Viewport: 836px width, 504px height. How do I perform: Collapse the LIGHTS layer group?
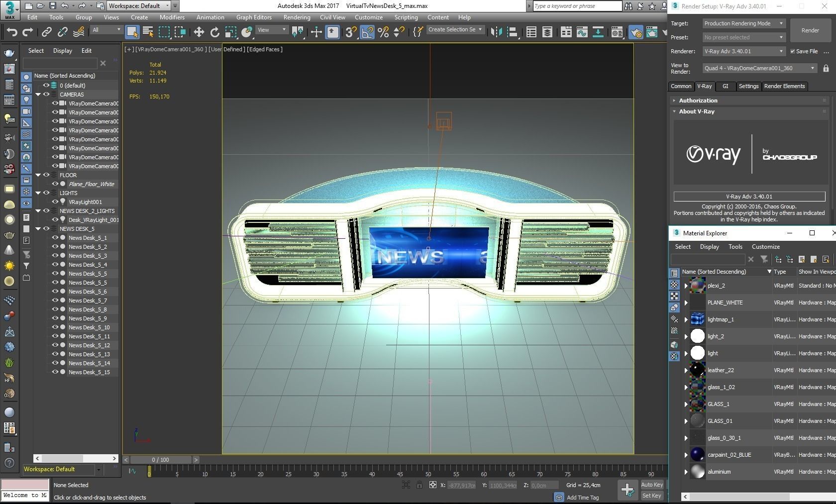pyautogui.click(x=38, y=193)
